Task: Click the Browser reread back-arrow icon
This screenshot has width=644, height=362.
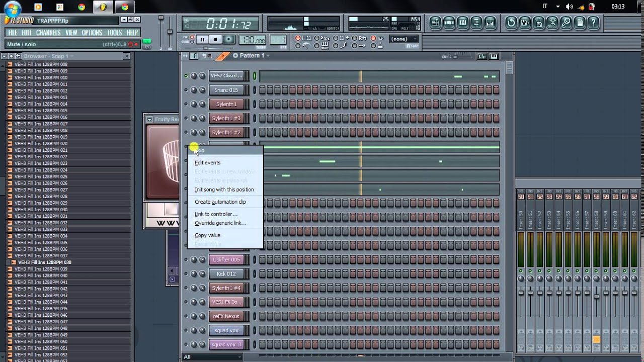Action: coord(18,56)
